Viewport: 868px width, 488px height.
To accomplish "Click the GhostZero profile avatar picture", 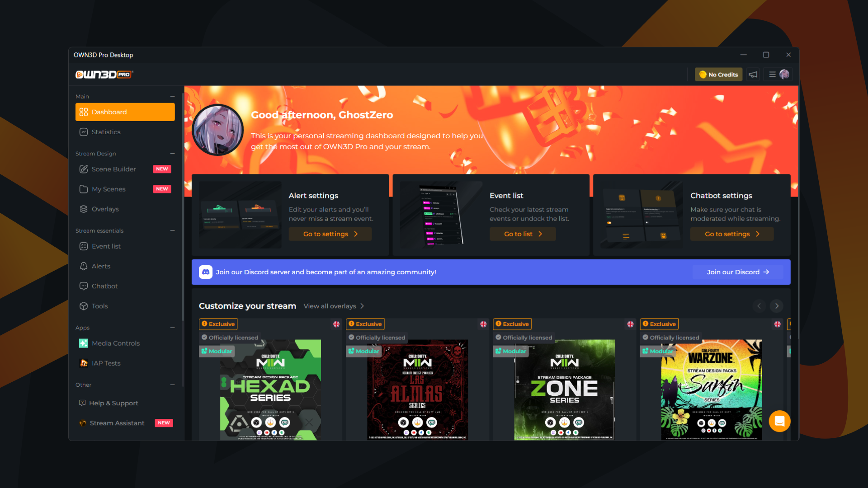I will (218, 130).
